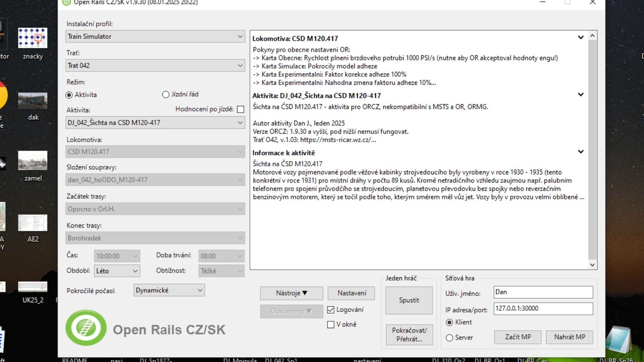Viewport: 644px width, 362px height.
Task: Click the 'Informace k aktivitě' heading text
Action: (284, 153)
